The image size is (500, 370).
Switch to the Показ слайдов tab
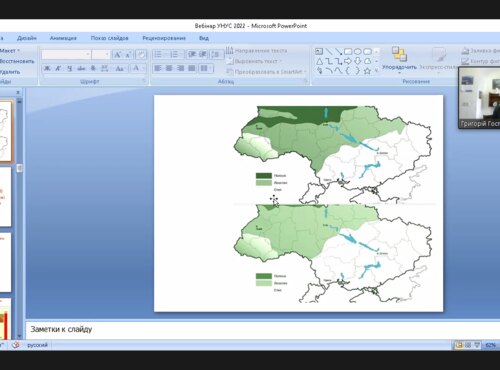(x=109, y=38)
